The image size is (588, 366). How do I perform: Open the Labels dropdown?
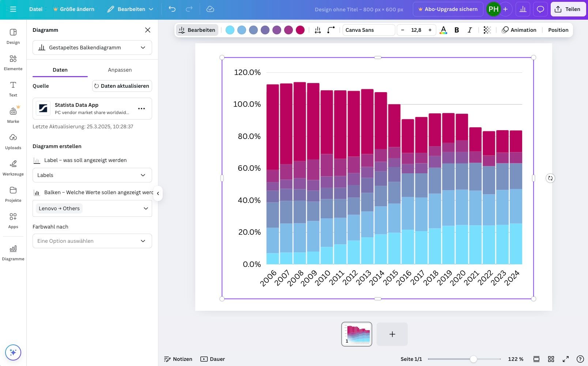pyautogui.click(x=92, y=175)
